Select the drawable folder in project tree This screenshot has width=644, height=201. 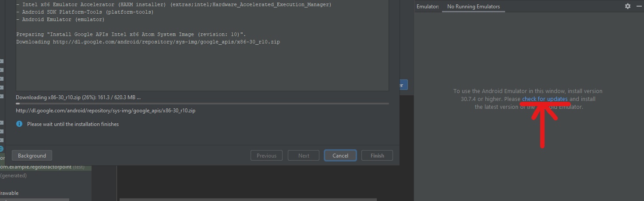(x=9, y=193)
